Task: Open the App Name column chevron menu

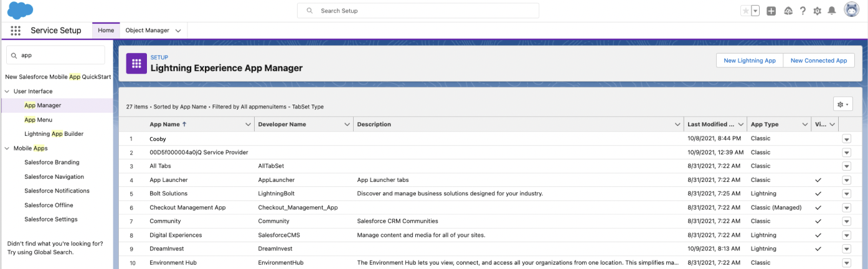Action: click(248, 125)
